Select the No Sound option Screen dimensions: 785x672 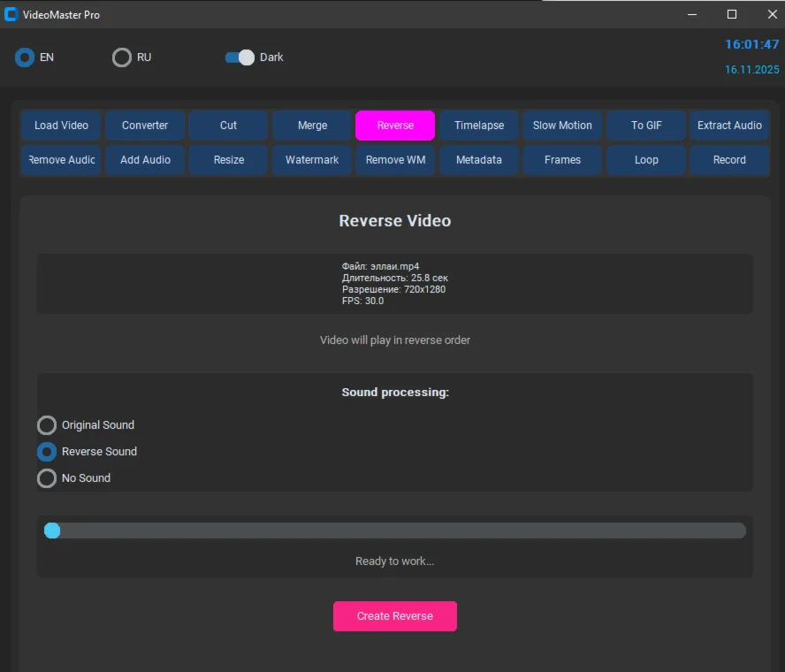coord(47,478)
